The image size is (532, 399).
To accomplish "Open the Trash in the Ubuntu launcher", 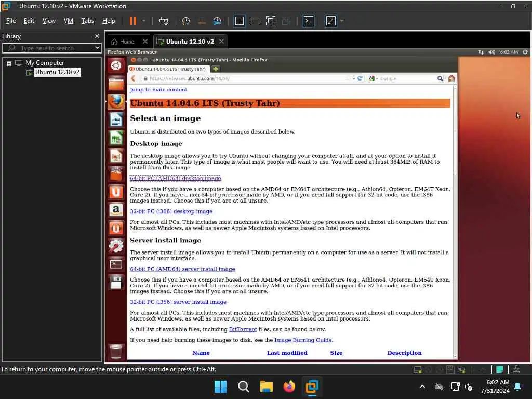I will [116, 352].
